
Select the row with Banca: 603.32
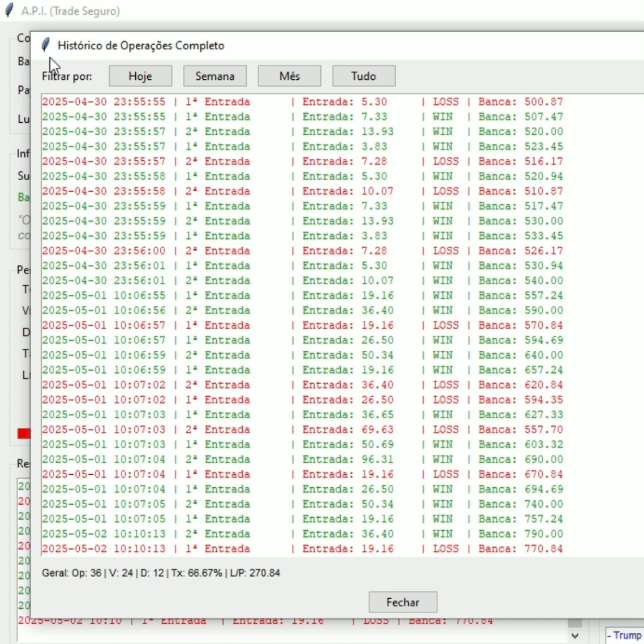pyautogui.click(x=302, y=445)
